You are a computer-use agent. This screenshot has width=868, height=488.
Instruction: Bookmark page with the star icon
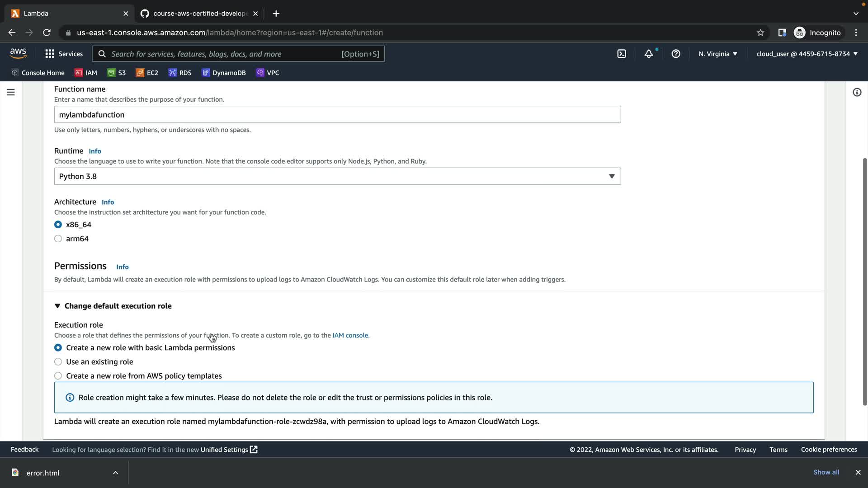760,33
